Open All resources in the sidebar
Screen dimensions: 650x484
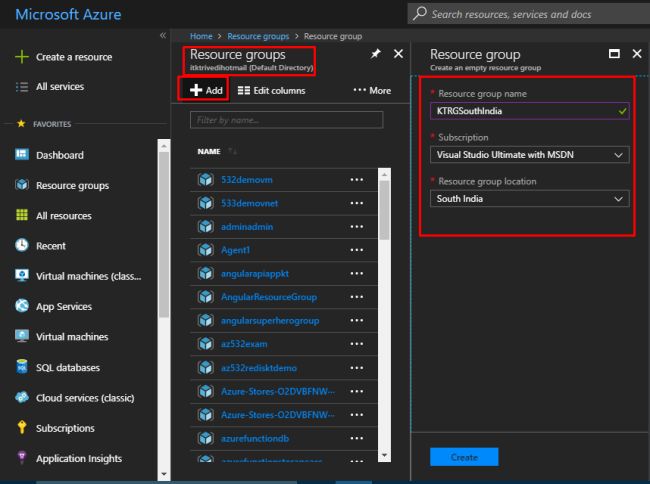point(63,216)
